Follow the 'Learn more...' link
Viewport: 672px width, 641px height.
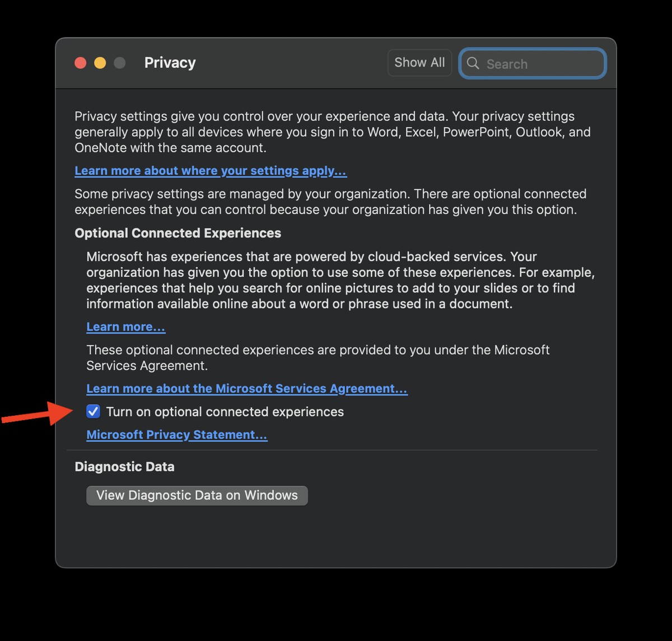(x=125, y=327)
